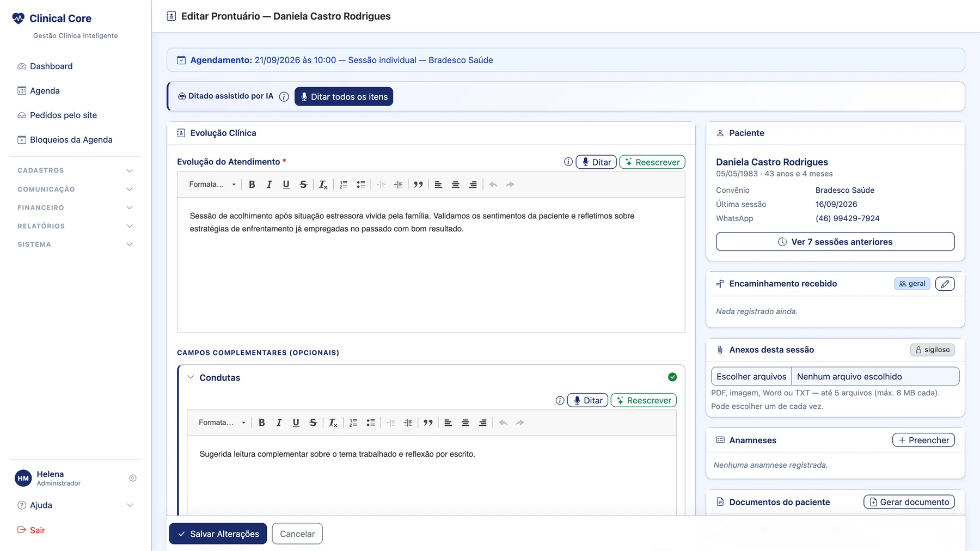
Task: Cancel editing with Cancelar button
Action: pyautogui.click(x=297, y=534)
